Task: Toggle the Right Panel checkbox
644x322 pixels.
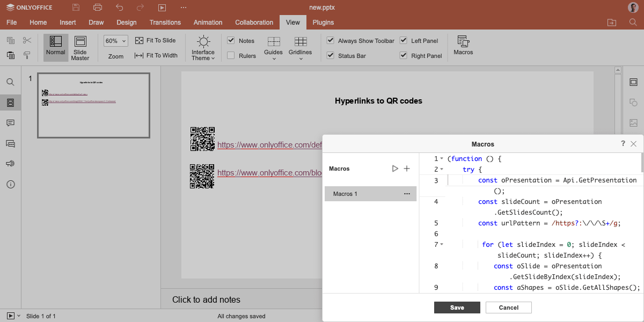Action: [404, 55]
